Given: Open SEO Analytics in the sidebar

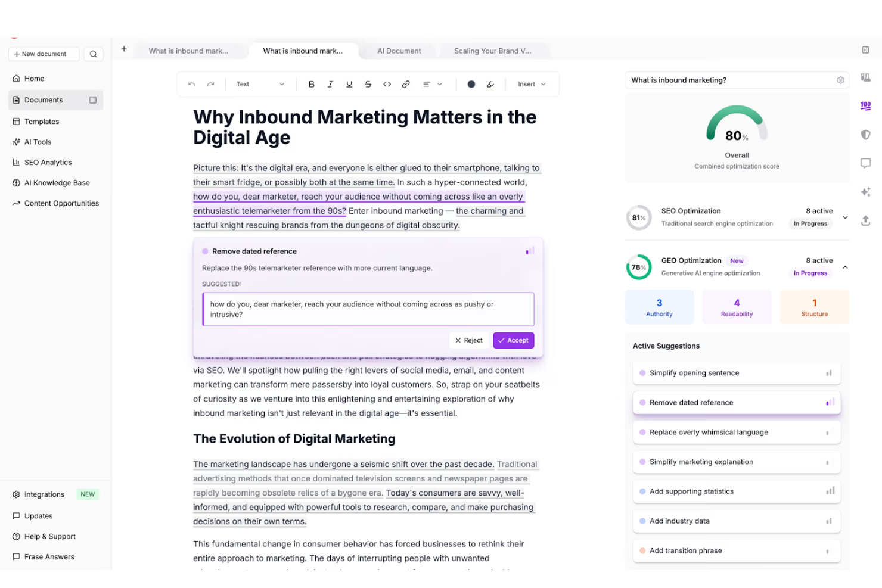Looking at the screenshot, I should coord(55,163).
